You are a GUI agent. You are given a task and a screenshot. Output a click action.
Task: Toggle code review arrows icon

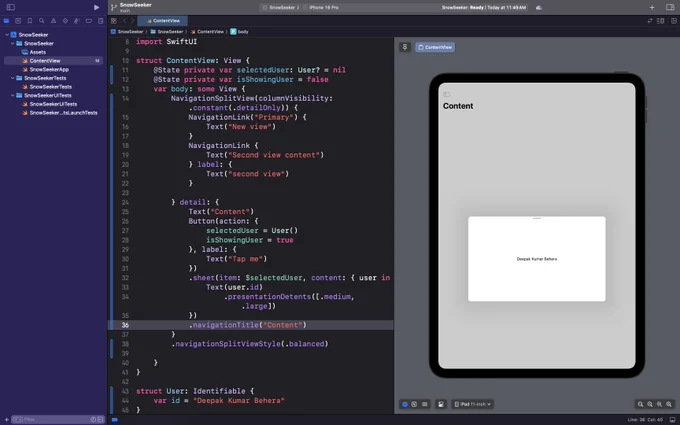(x=650, y=21)
